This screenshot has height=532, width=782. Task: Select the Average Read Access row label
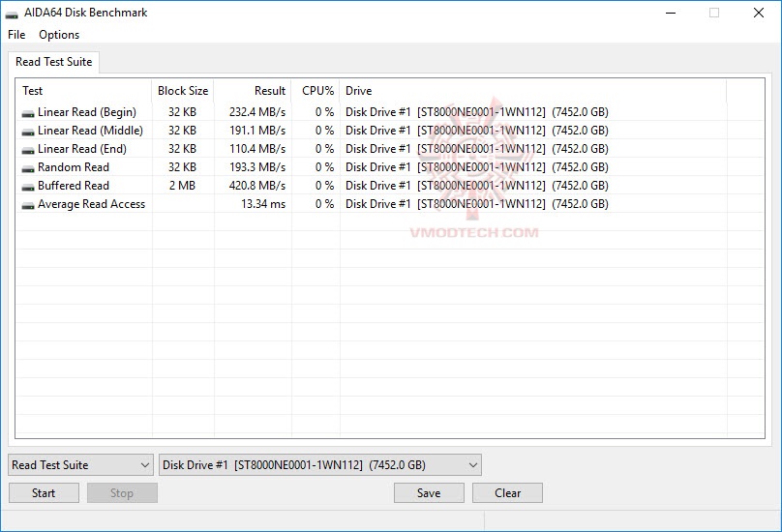tap(91, 204)
